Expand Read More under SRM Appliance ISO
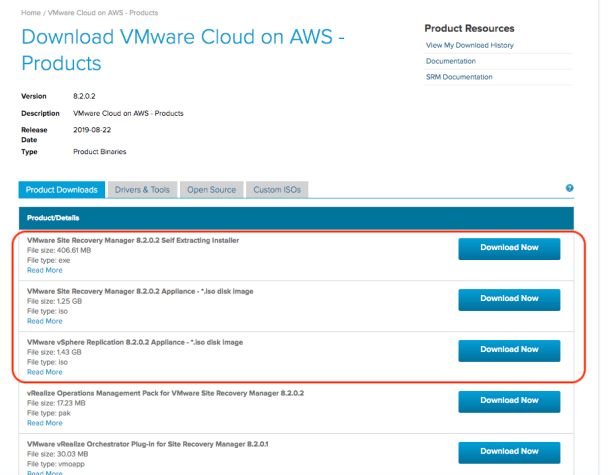This screenshot has width=616, height=475. [44, 321]
